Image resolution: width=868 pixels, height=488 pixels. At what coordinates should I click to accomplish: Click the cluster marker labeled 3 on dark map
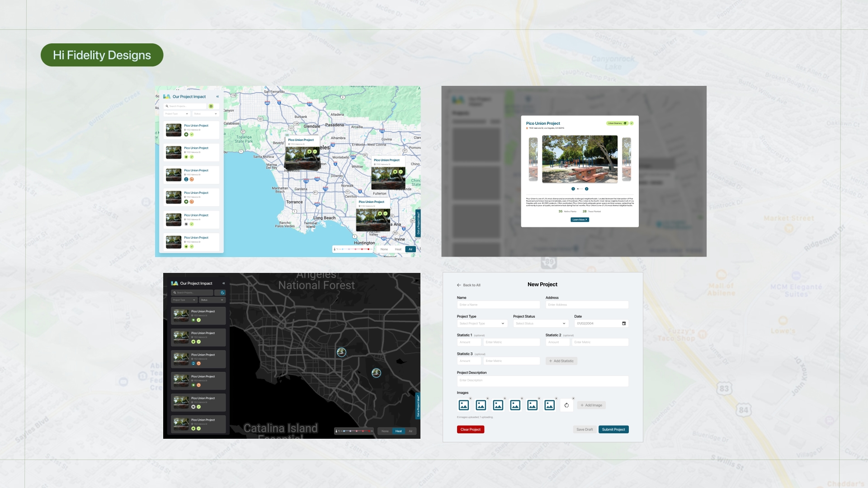click(341, 352)
